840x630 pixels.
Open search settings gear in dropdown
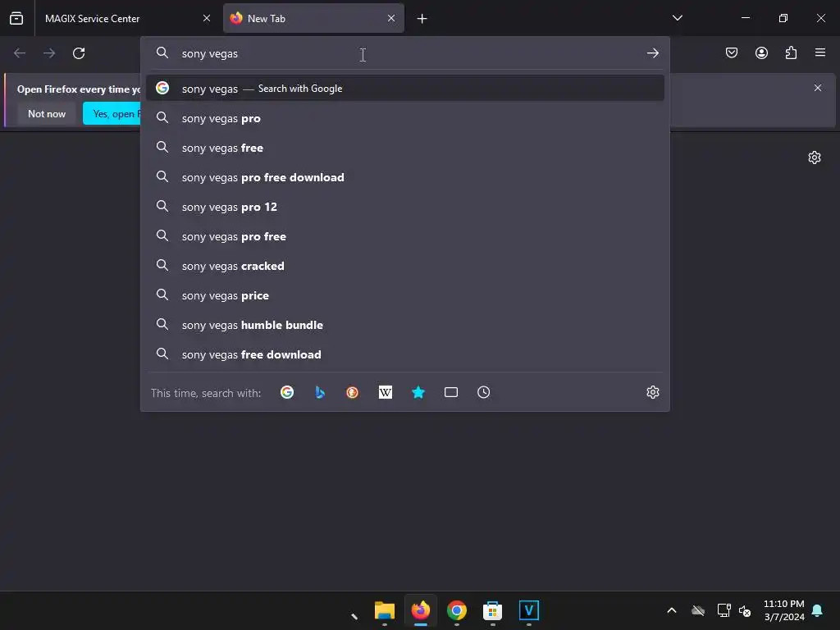652,392
